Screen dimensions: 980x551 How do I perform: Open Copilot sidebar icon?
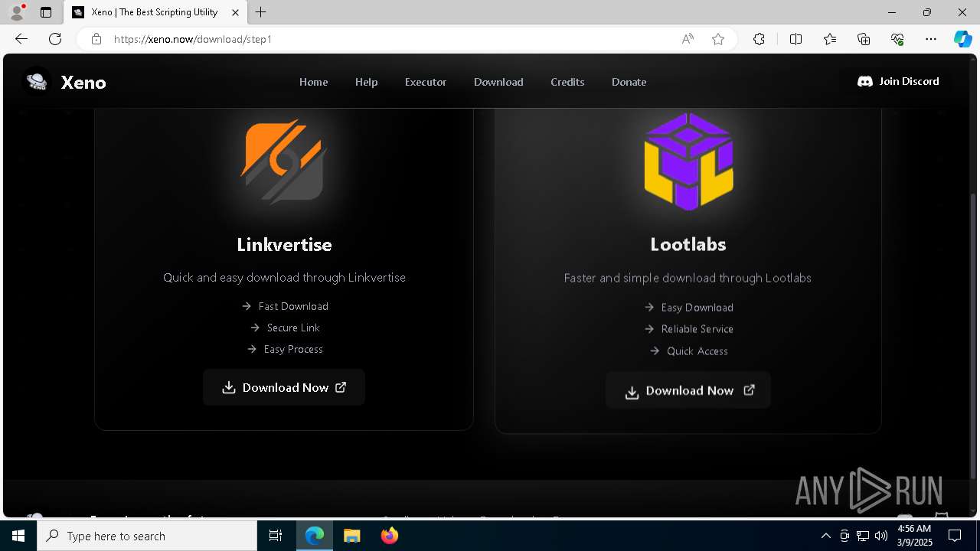pyautogui.click(x=963, y=39)
